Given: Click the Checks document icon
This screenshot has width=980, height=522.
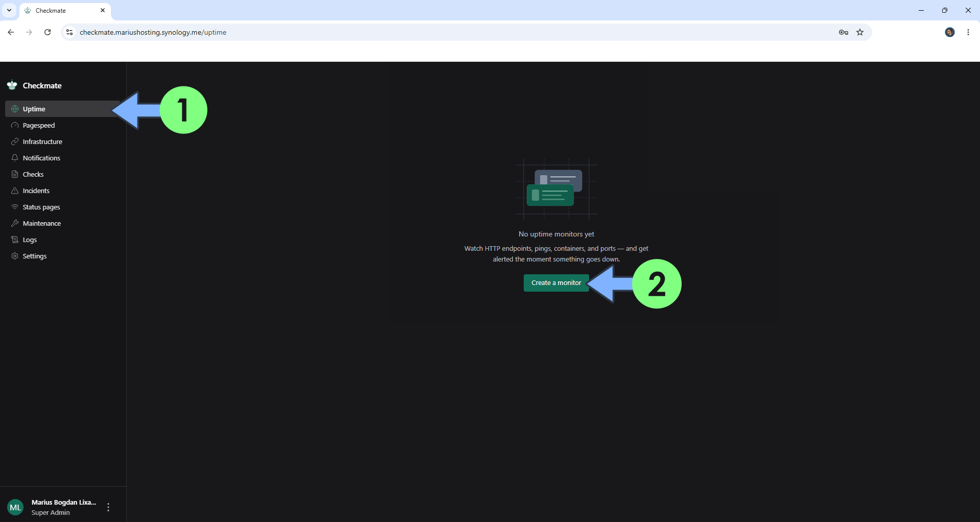Looking at the screenshot, I should point(15,174).
